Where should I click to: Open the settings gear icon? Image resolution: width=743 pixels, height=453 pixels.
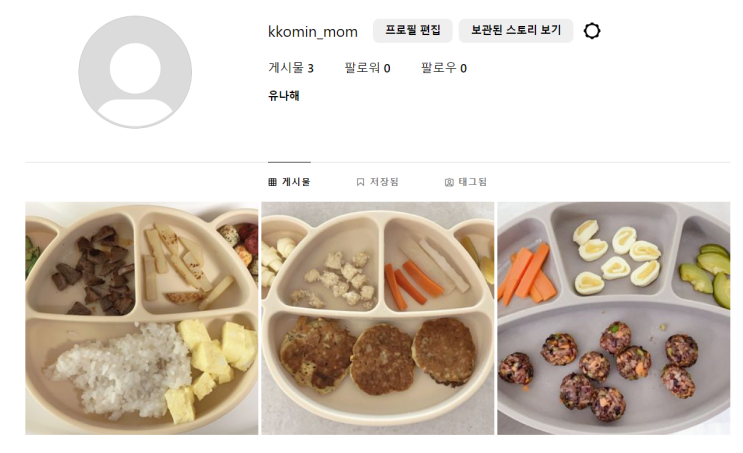pyautogui.click(x=592, y=31)
